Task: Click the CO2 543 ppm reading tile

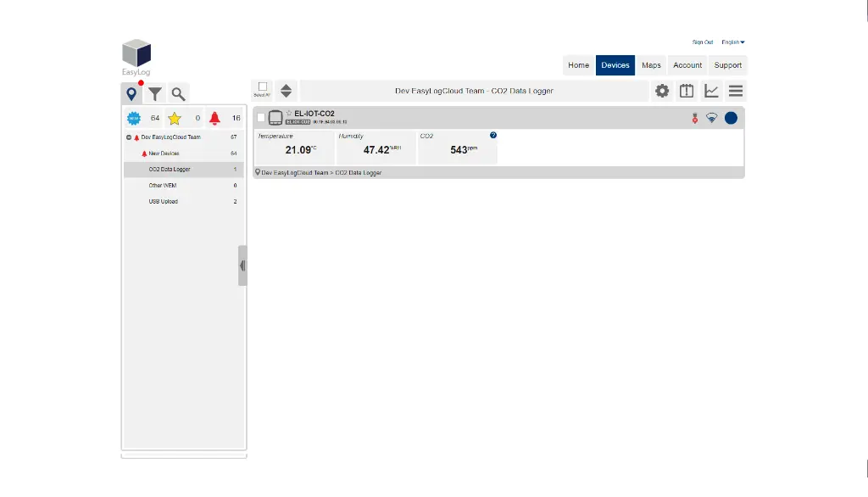Action: pos(457,148)
